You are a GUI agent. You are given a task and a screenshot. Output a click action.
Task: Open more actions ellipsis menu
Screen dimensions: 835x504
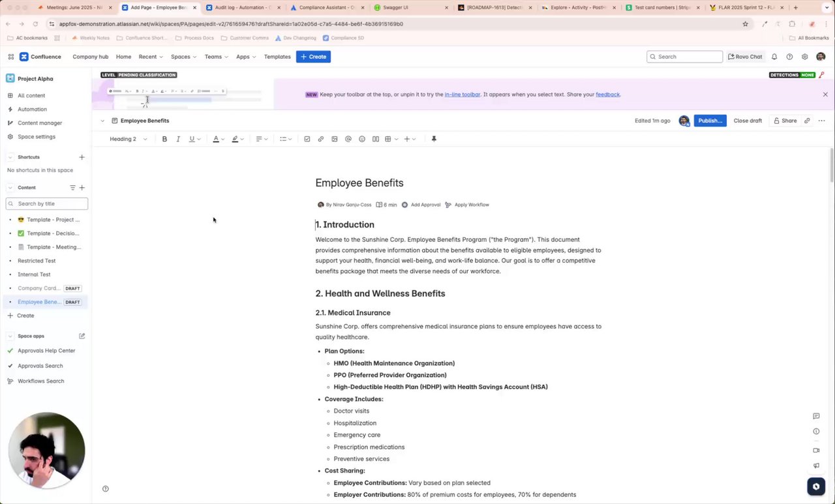tap(822, 121)
